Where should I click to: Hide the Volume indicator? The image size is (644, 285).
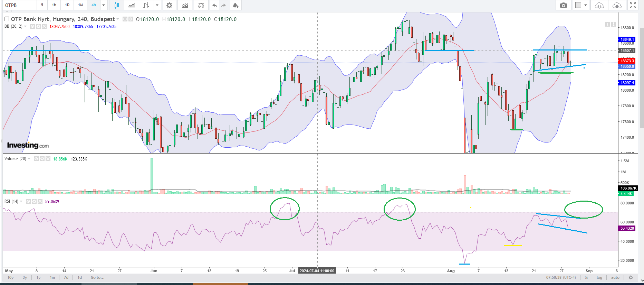(x=36, y=159)
